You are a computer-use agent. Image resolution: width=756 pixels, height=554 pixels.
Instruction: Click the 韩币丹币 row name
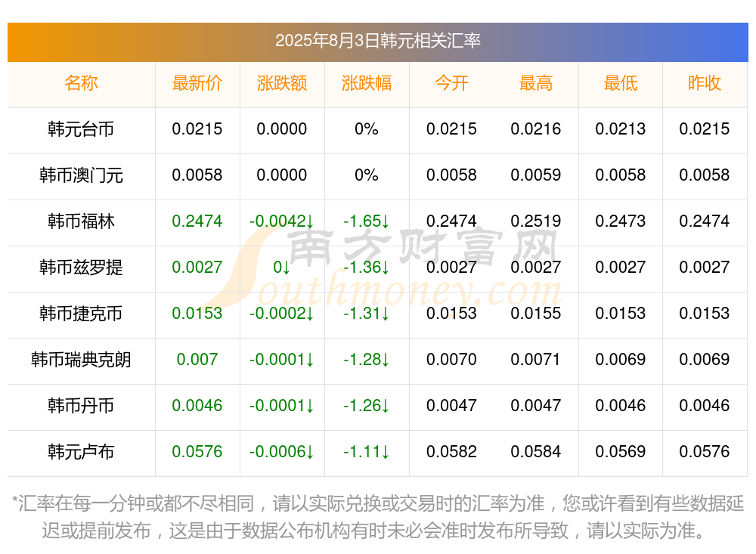click(81, 406)
